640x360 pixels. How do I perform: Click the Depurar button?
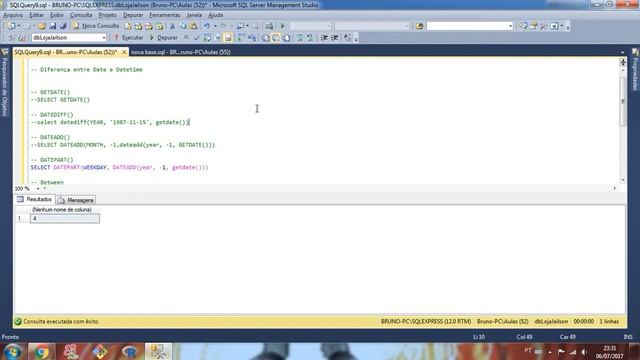(x=163, y=38)
